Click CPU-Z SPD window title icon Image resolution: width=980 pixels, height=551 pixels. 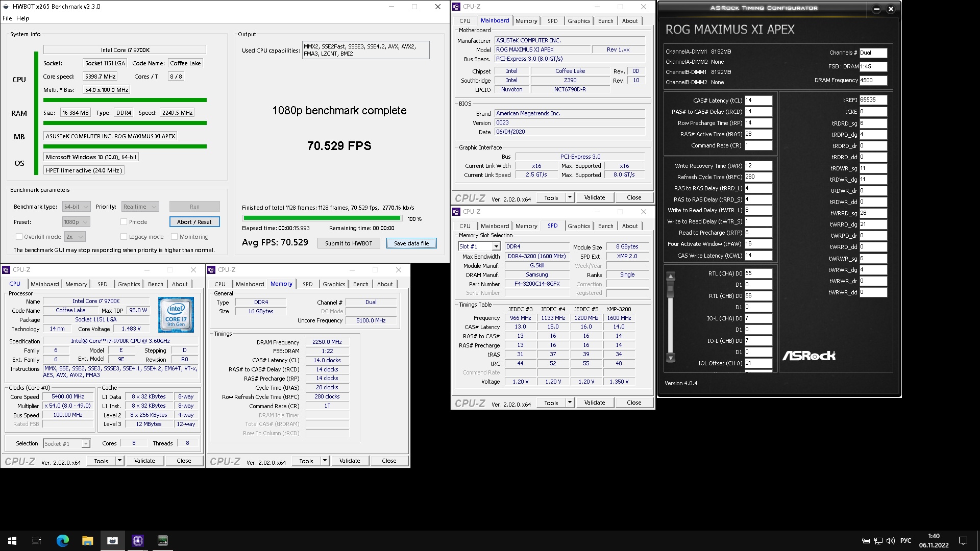(456, 212)
